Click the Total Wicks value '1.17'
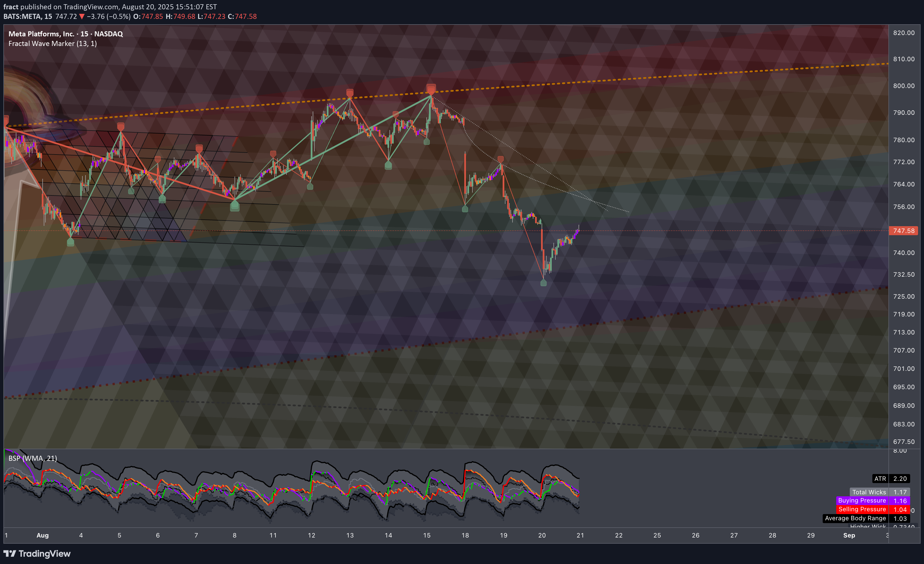This screenshot has height=564, width=924. tap(900, 492)
